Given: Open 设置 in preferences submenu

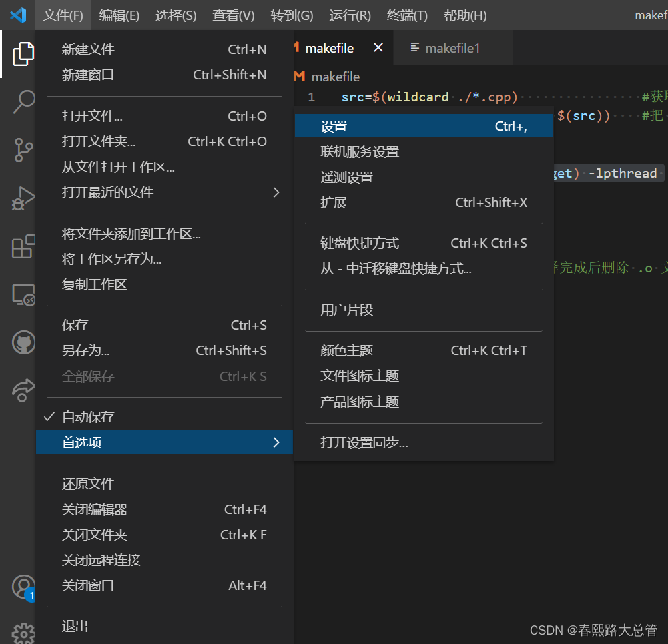Looking at the screenshot, I should tap(424, 127).
